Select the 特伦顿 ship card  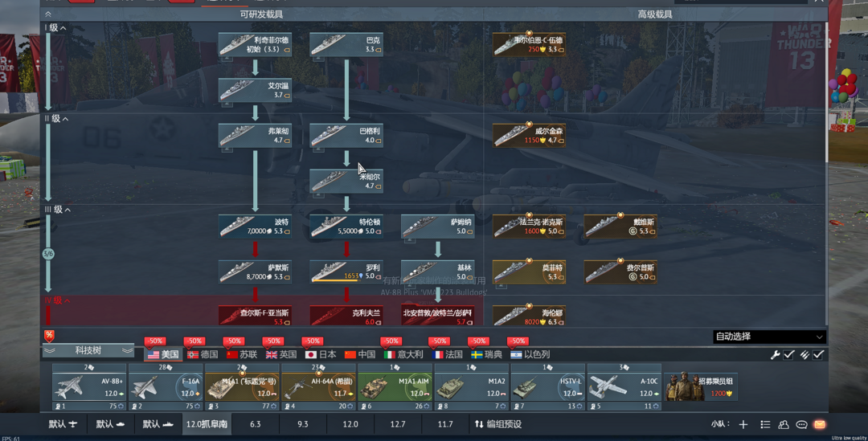pyautogui.click(x=346, y=227)
